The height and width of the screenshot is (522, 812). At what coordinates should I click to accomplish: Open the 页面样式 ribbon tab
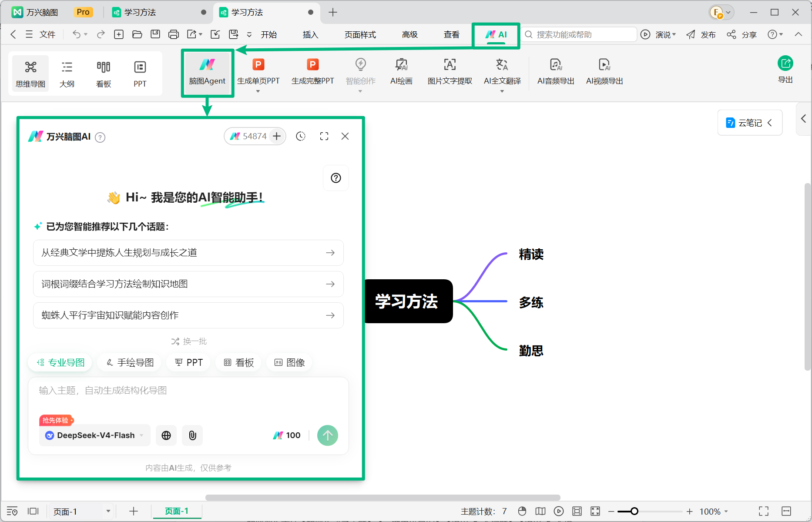360,34
